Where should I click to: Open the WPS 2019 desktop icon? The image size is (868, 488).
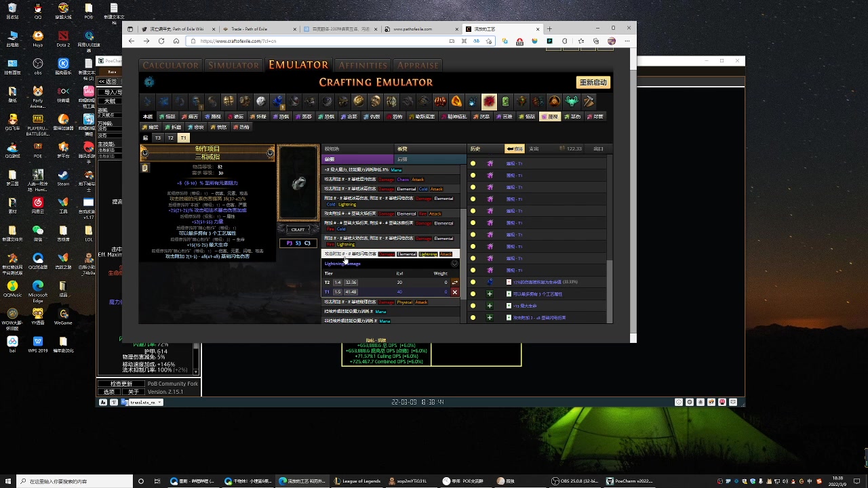click(38, 344)
